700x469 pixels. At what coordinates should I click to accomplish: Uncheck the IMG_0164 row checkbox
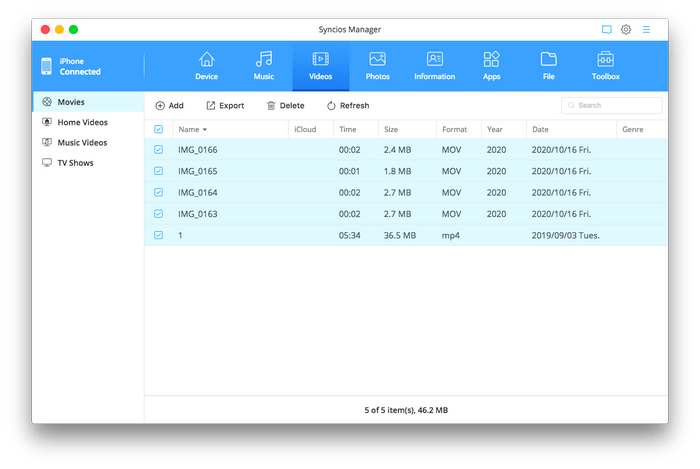(159, 192)
